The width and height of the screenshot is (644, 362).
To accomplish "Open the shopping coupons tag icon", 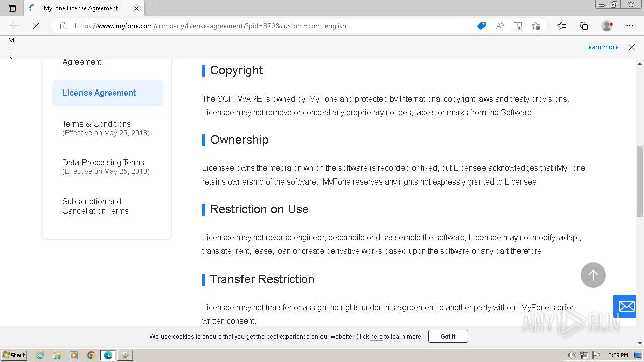I will (481, 26).
